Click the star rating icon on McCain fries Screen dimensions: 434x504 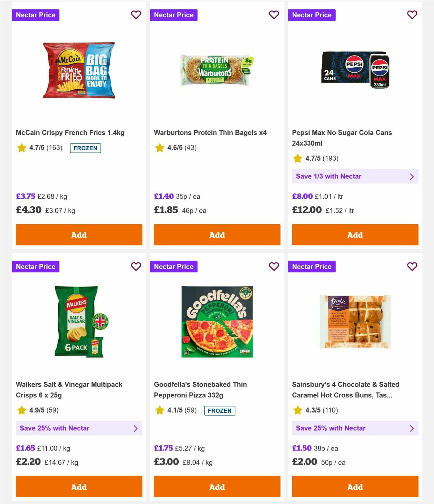point(21,148)
